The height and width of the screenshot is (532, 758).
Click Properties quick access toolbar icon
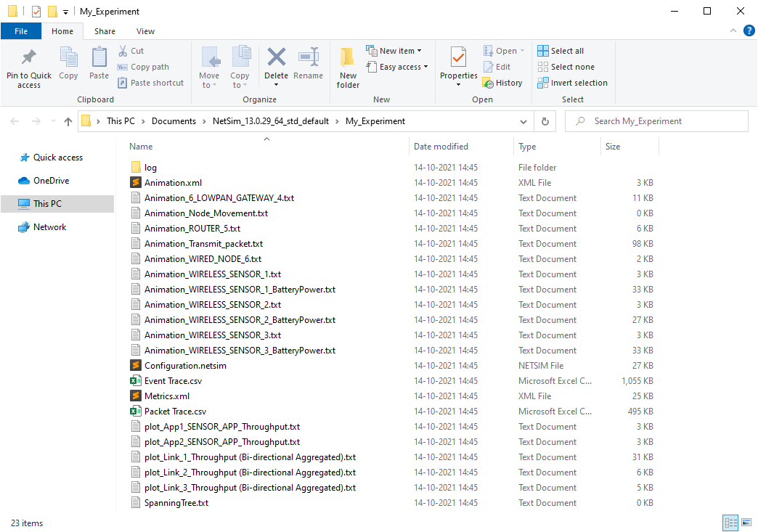tap(36, 11)
